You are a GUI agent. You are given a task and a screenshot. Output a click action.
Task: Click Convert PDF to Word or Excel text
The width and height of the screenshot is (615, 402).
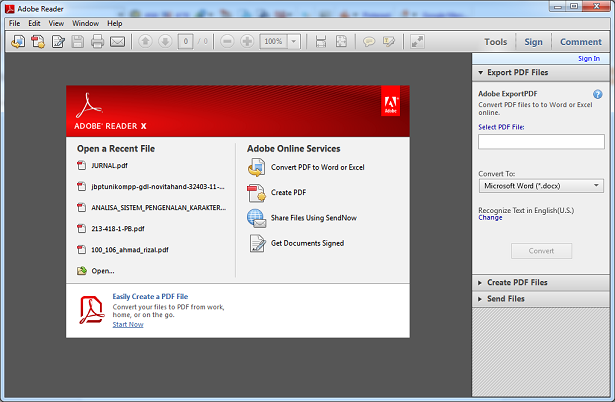pyautogui.click(x=318, y=167)
